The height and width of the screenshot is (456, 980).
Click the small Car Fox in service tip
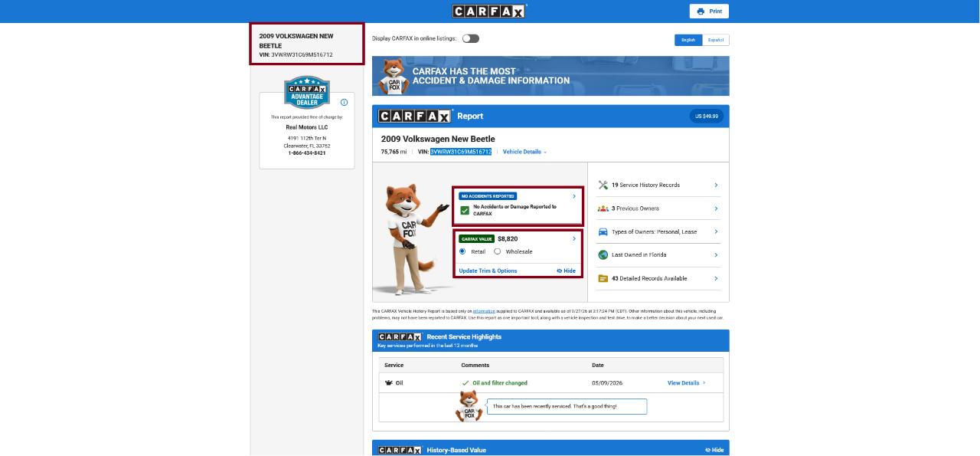point(468,405)
